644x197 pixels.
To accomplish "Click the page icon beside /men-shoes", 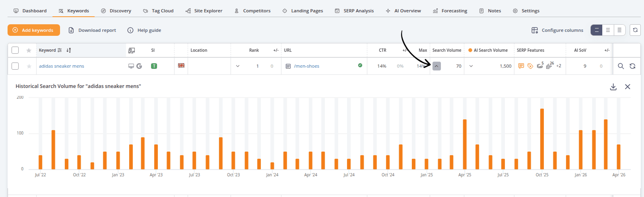I will click(x=288, y=66).
